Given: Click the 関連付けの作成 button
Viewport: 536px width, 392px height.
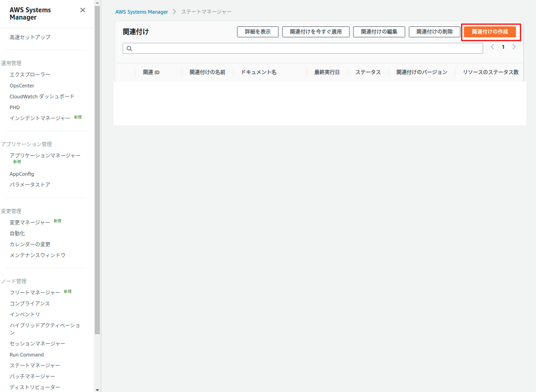Looking at the screenshot, I should coord(490,32).
